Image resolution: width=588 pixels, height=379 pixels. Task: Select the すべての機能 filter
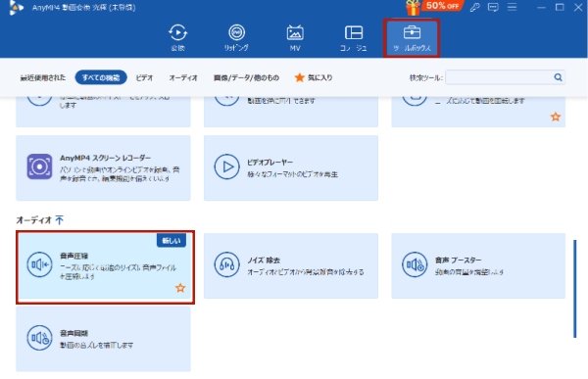click(x=101, y=77)
